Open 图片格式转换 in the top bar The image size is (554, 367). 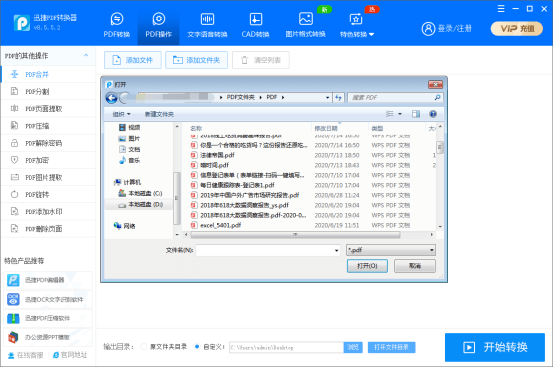tap(305, 25)
